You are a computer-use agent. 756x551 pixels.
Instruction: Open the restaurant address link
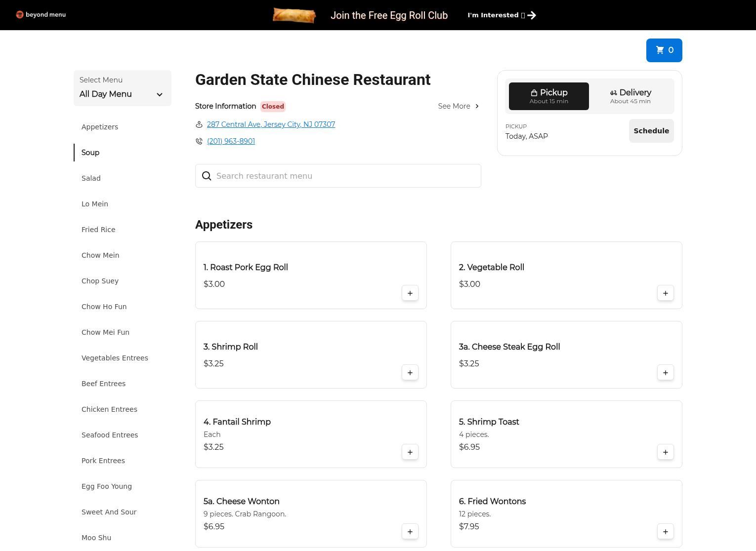pyautogui.click(x=271, y=124)
